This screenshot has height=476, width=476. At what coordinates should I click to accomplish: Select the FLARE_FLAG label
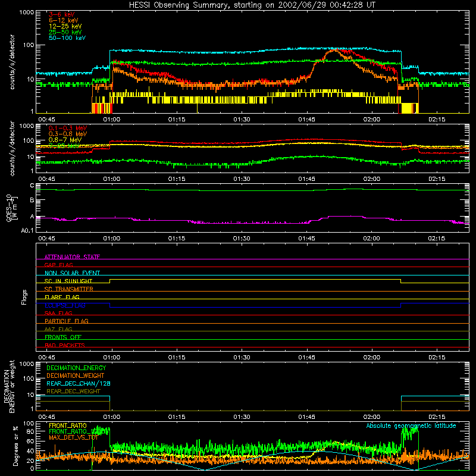(62, 297)
